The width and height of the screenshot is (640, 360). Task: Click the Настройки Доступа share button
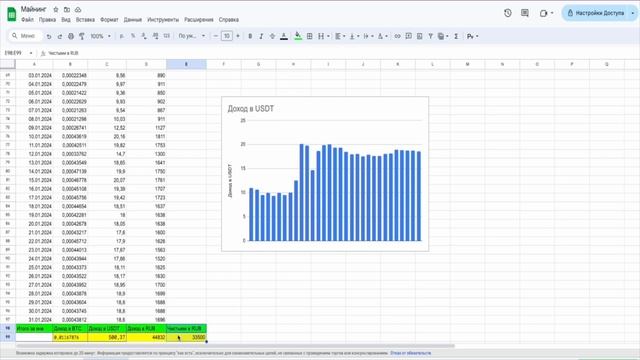coord(596,13)
